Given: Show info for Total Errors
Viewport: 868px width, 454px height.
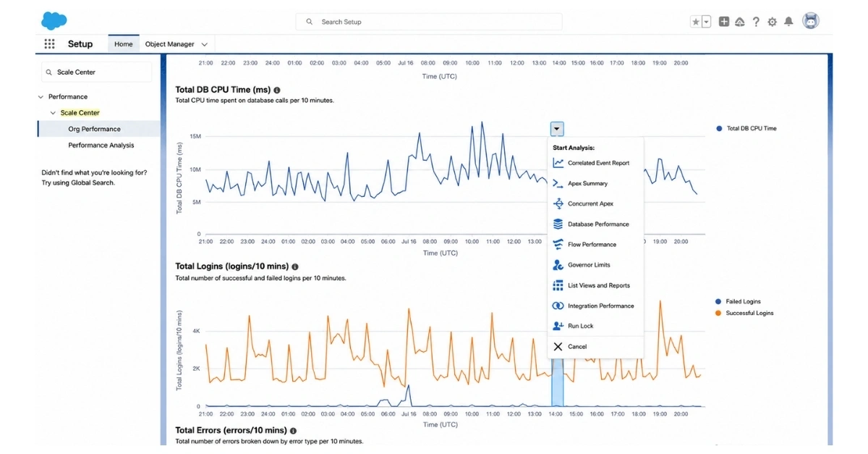Looking at the screenshot, I should pyautogui.click(x=293, y=430).
